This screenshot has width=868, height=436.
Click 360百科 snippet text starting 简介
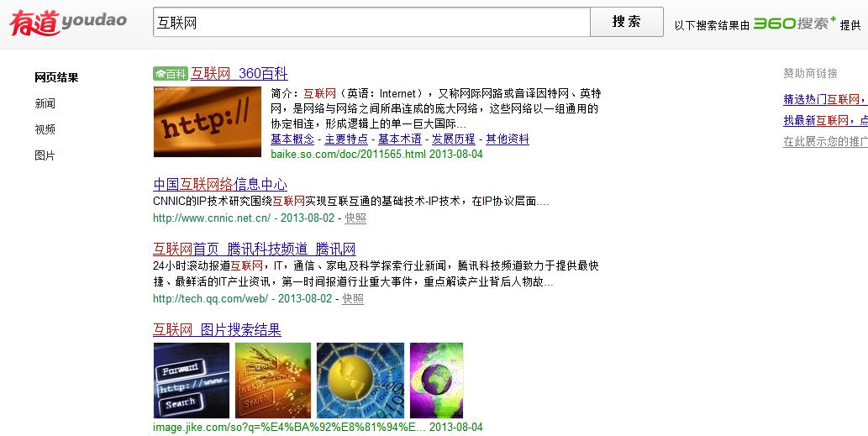tap(435, 108)
